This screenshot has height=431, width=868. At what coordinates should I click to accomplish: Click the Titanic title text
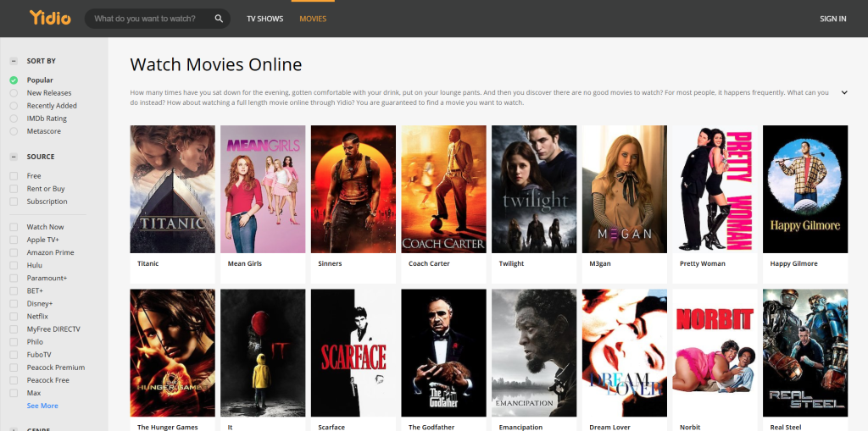pyautogui.click(x=147, y=263)
